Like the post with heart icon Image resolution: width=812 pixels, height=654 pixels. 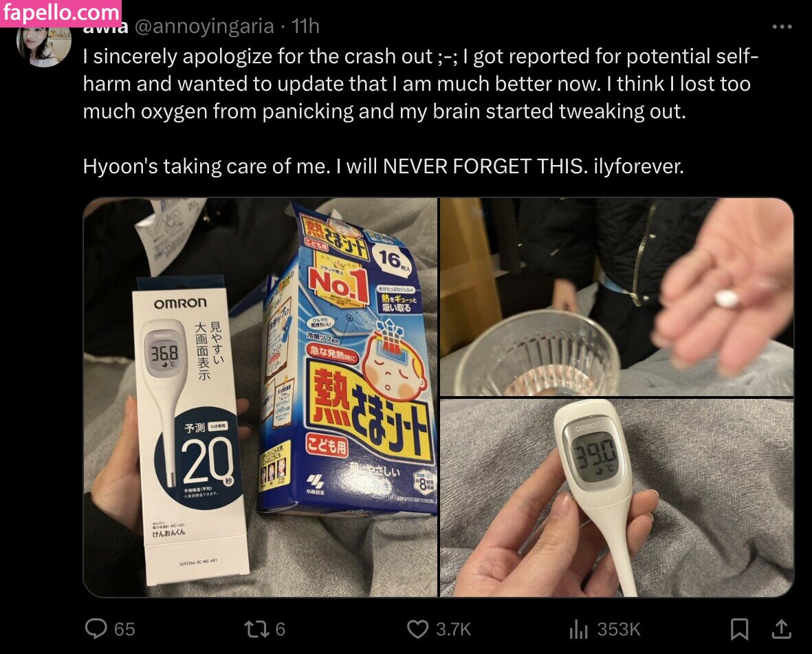click(417, 629)
